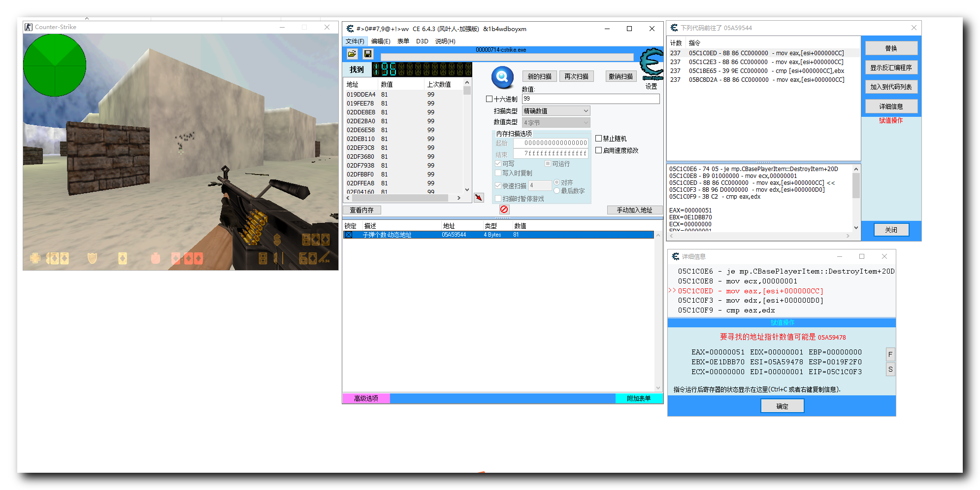
Task: Enable the 启用速度修改 speedhack checkbox
Action: [598, 150]
